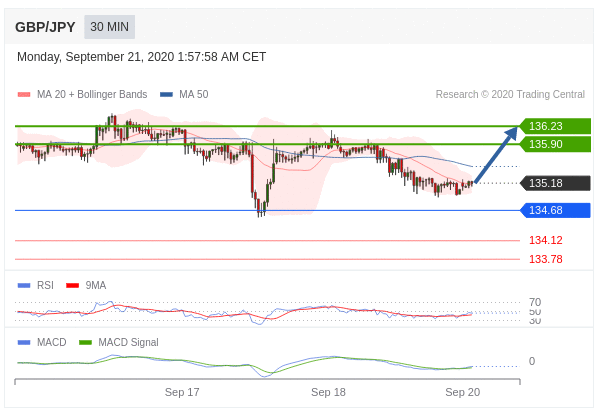Click the 135.18 current price tag

pos(555,183)
